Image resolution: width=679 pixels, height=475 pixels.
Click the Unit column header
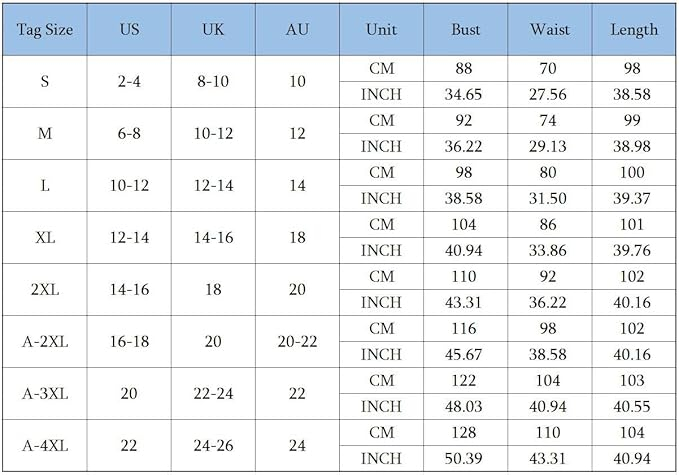tap(381, 30)
